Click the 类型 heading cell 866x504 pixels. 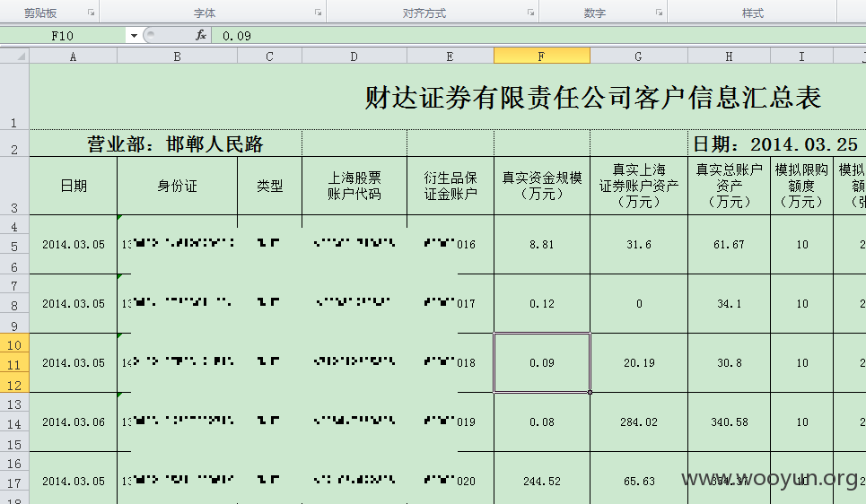[269, 186]
